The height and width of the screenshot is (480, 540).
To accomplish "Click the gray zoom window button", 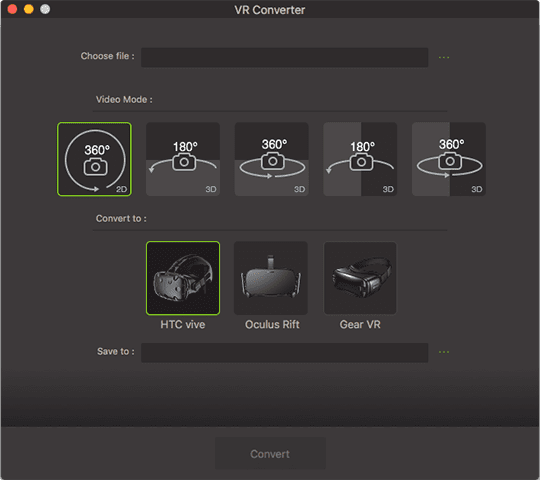I will coord(45,9).
